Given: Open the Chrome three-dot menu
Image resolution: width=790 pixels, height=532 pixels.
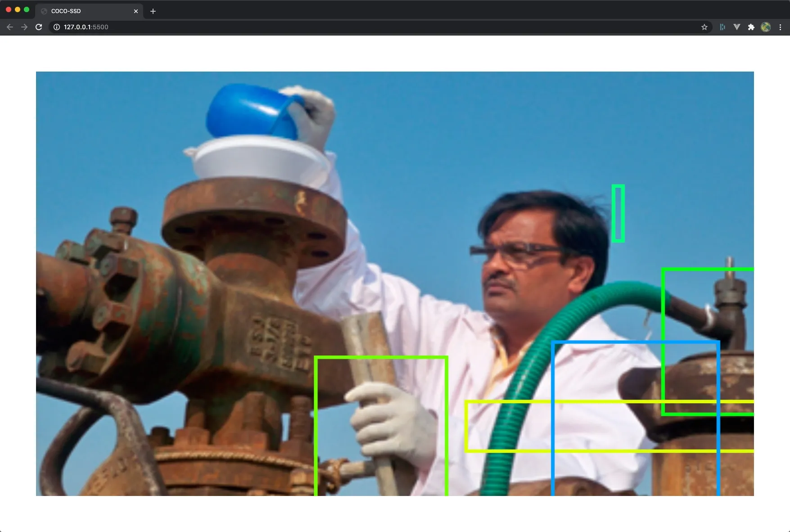Looking at the screenshot, I should [780, 27].
